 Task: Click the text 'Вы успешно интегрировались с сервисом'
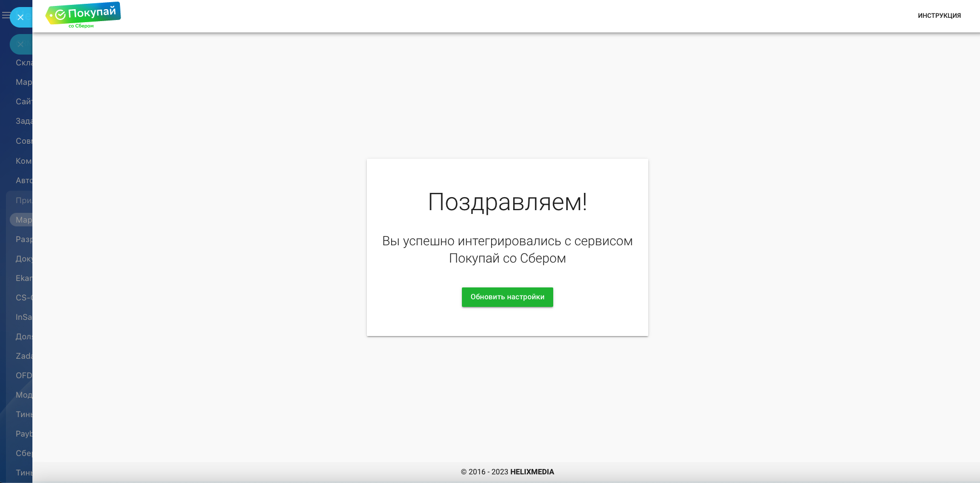pos(507,241)
